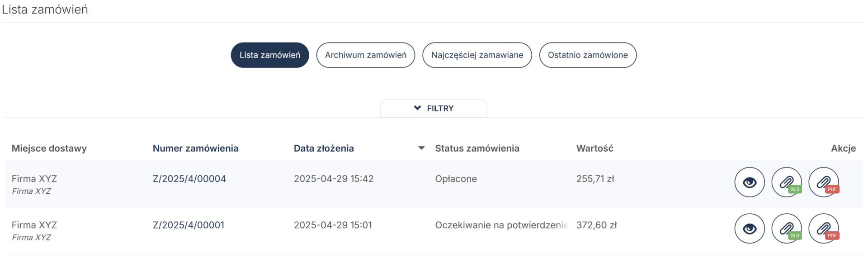Click order number Z/2025/4/00001

pyautogui.click(x=189, y=225)
